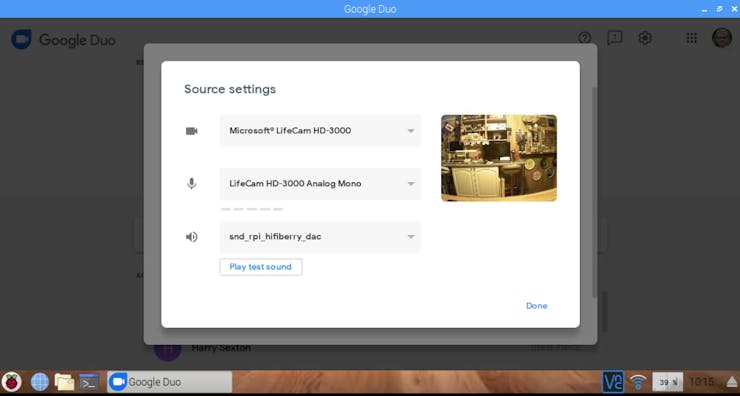Image resolution: width=740 pixels, height=396 pixels.
Task: Click the account profile avatar
Action: (722, 38)
